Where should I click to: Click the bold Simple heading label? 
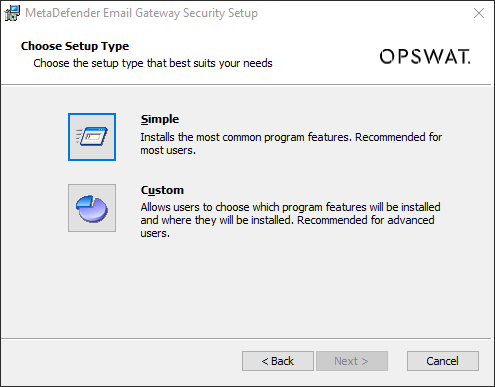click(160, 119)
